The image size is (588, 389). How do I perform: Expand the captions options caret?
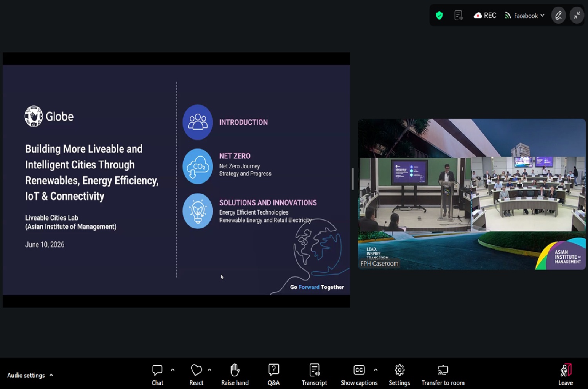376,370
